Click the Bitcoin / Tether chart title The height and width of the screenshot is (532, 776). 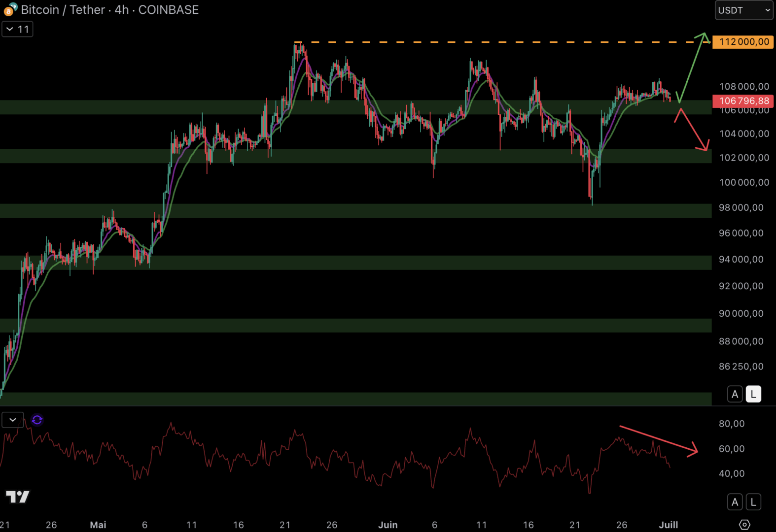coord(63,10)
